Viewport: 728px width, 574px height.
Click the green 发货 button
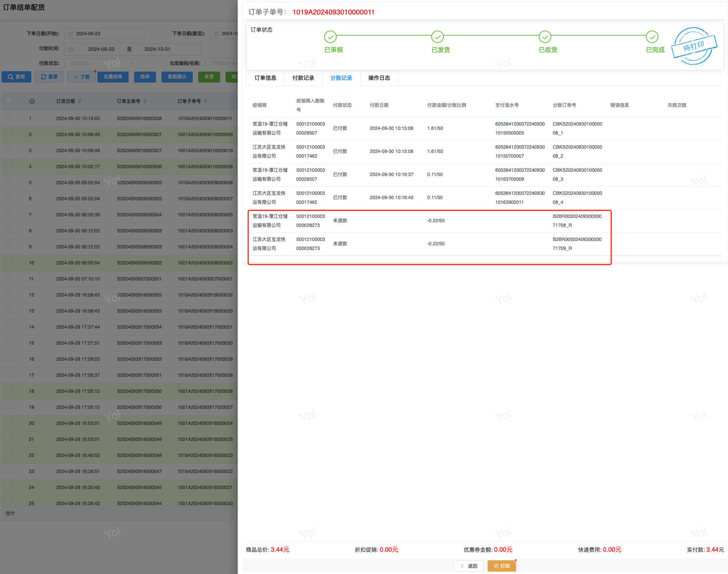[209, 77]
